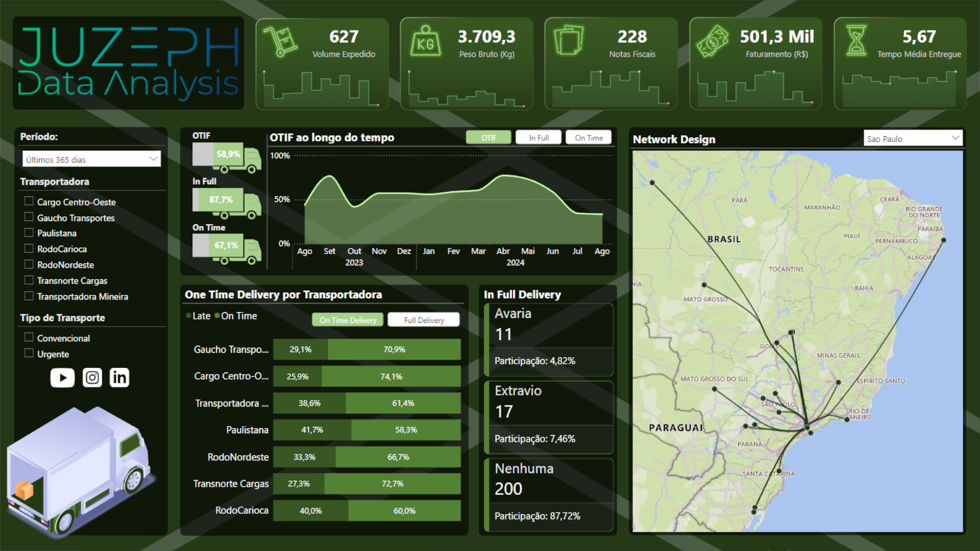This screenshot has width=980, height=551.
Task: Click Paulistana On Time bar 58,3%
Action: coord(406,430)
